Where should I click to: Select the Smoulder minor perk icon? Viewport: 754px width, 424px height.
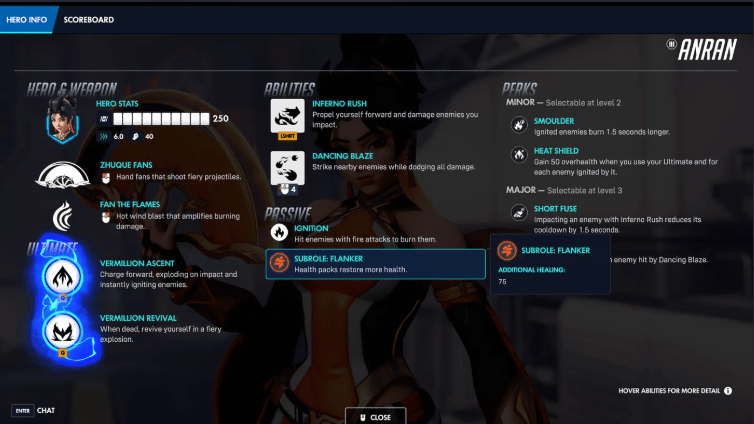click(x=519, y=125)
